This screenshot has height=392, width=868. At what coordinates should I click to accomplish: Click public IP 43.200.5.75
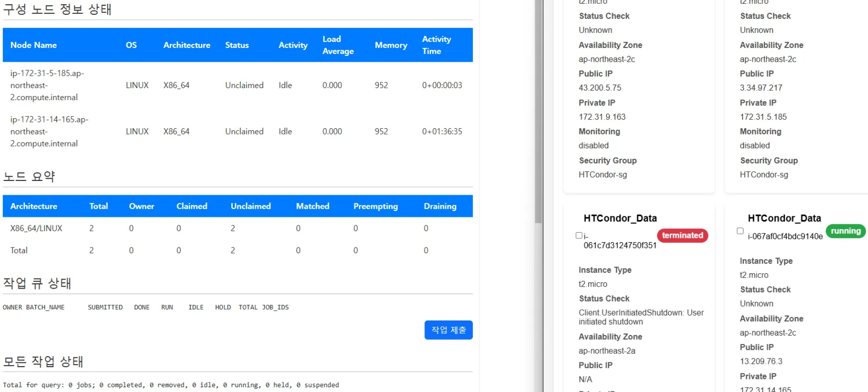pyautogui.click(x=600, y=88)
